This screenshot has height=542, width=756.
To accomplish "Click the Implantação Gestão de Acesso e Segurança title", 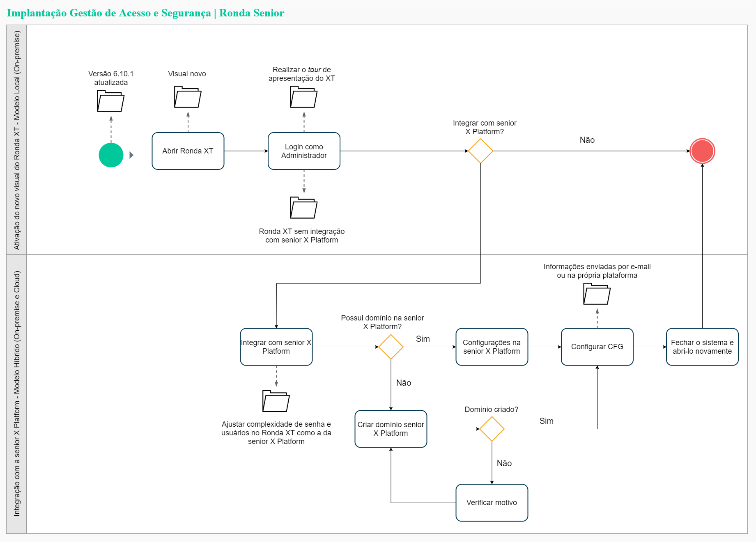I will 145,13.
